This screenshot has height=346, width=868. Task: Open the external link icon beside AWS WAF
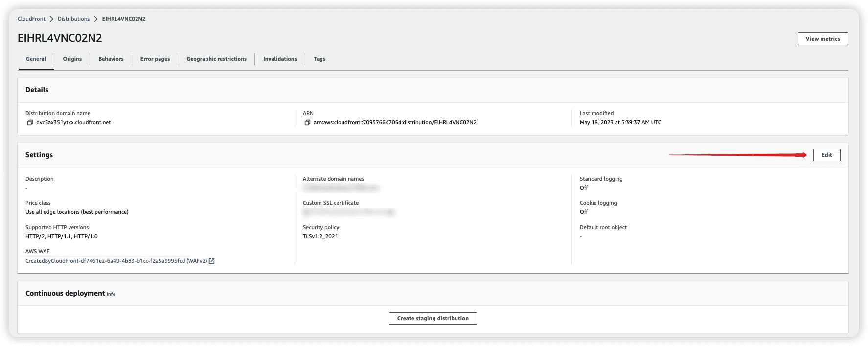[212, 261]
